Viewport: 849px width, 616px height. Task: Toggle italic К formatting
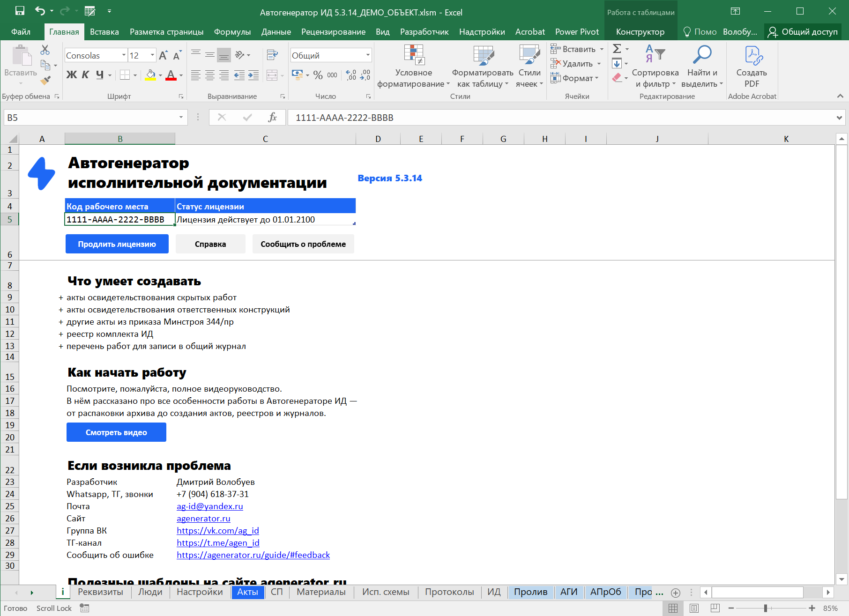85,75
